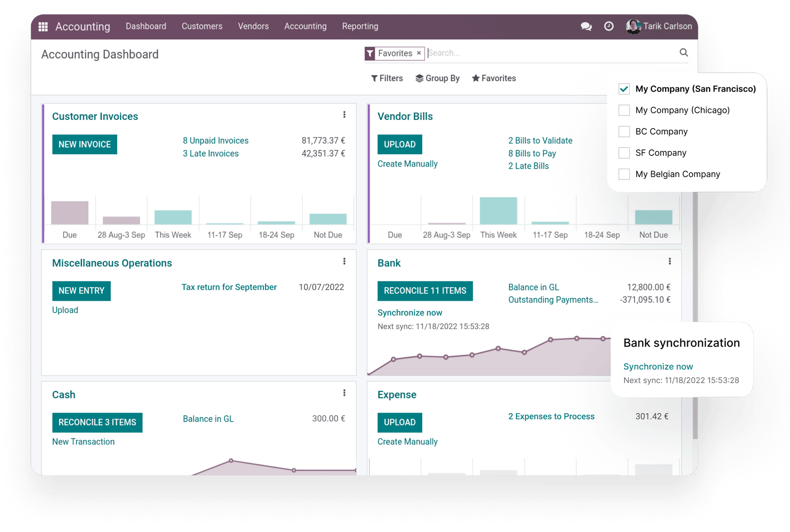
Task: Click New Transaction link
Action: pyautogui.click(x=83, y=442)
